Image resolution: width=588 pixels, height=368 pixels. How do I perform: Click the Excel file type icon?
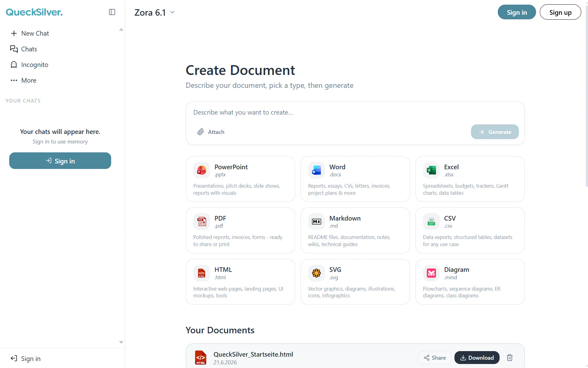coord(431,170)
